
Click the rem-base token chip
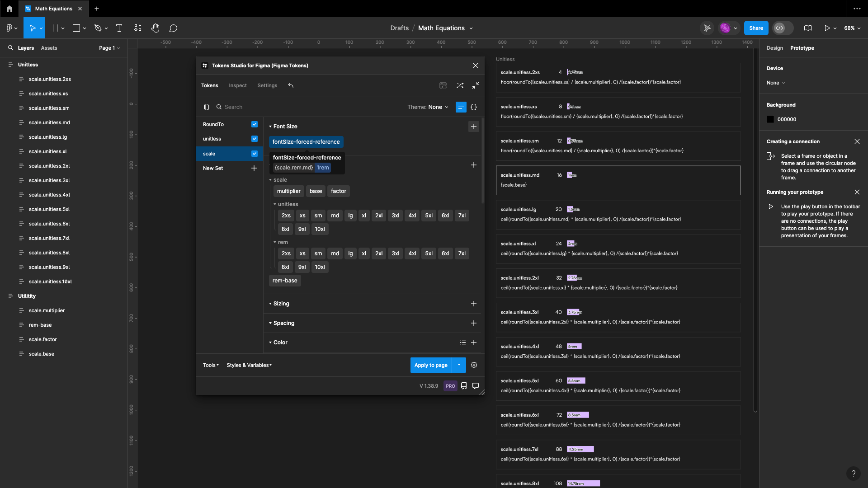285,281
